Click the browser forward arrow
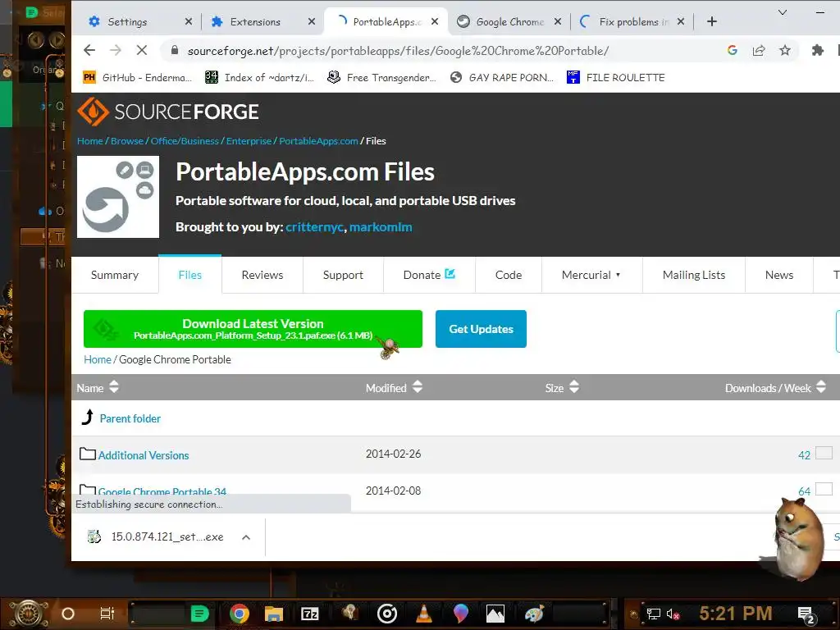This screenshot has width=840, height=630. point(116,50)
